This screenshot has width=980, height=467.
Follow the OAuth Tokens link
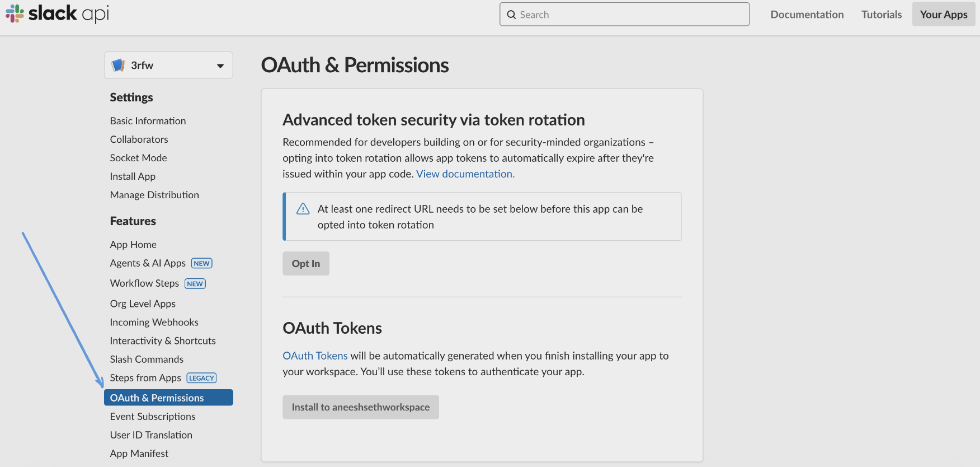pyautogui.click(x=315, y=356)
